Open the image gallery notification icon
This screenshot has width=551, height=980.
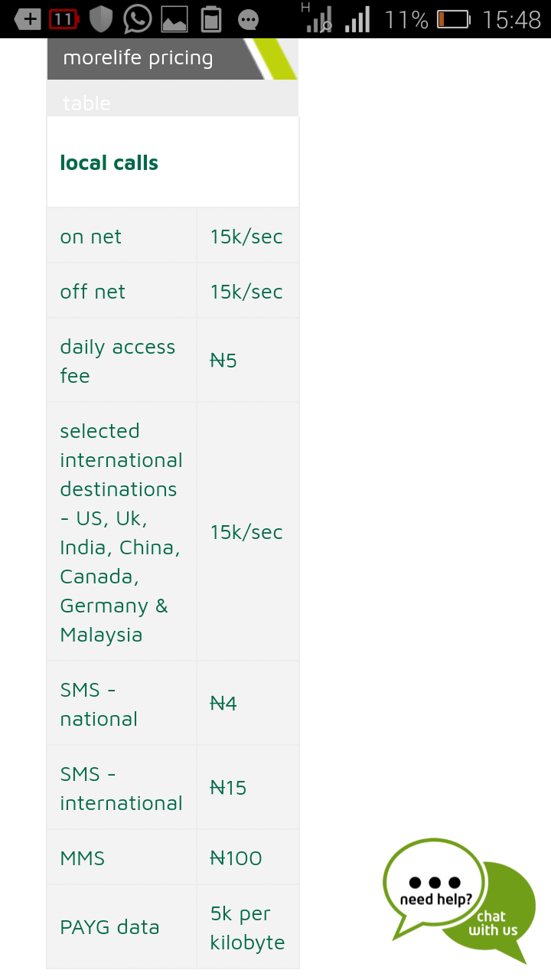click(174, 19)
